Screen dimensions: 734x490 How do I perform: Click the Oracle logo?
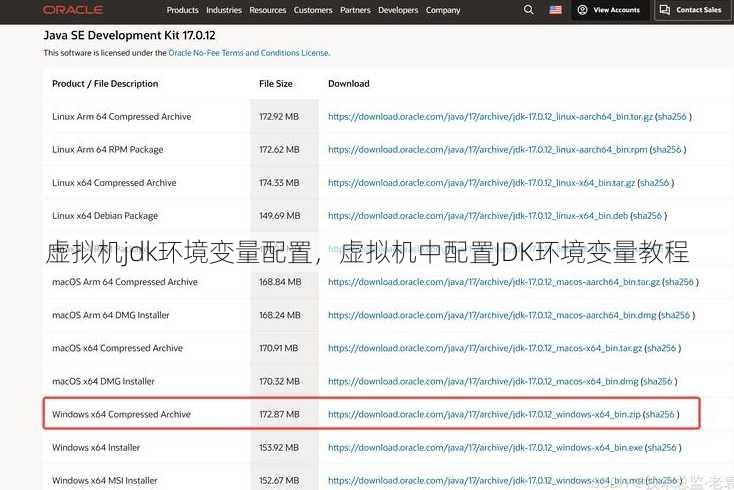[x=73, y=10]
